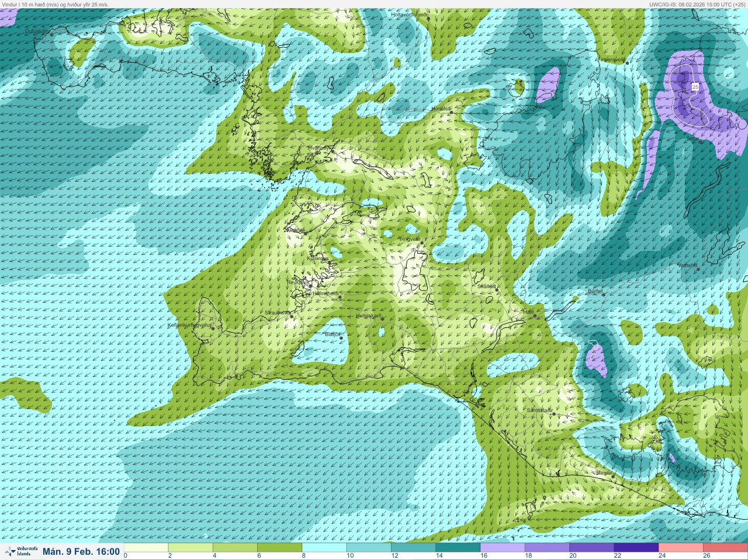Select the 24–26 m/s pink swatch

(x=680, y=548)
